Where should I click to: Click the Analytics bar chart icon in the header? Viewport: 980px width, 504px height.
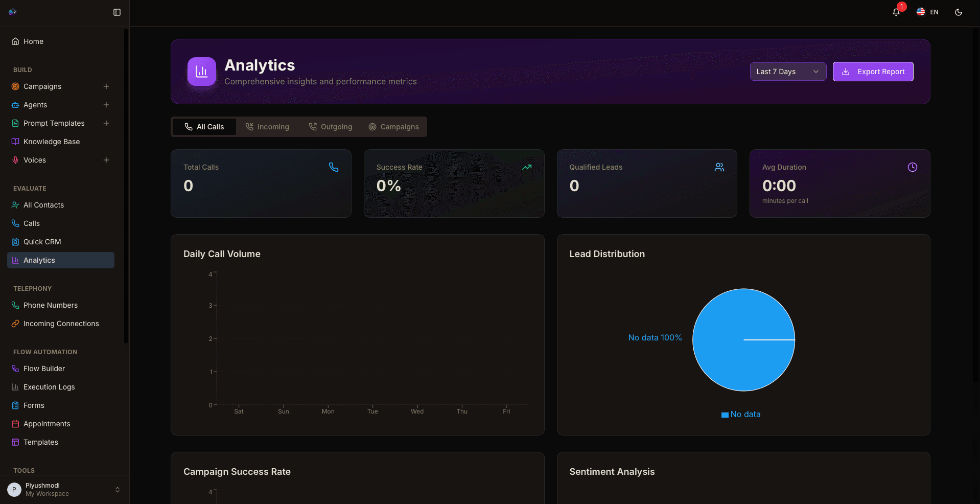(x=201, y=72)
